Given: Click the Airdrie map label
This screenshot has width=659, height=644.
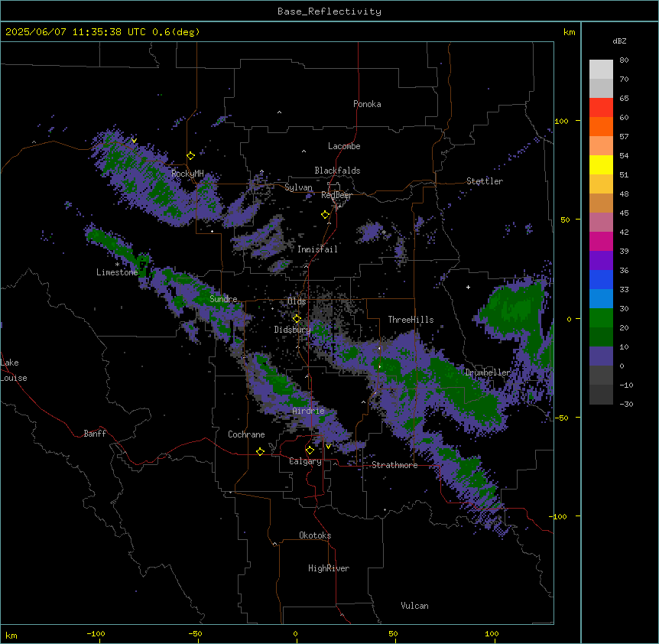Looking at the screenshot, I should coord(309,411).
